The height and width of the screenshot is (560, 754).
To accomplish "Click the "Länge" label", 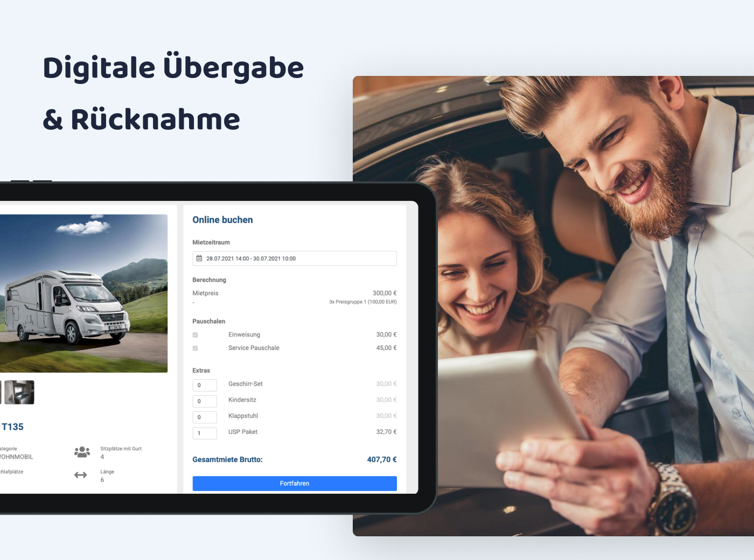I will click(x=107, y=472).
